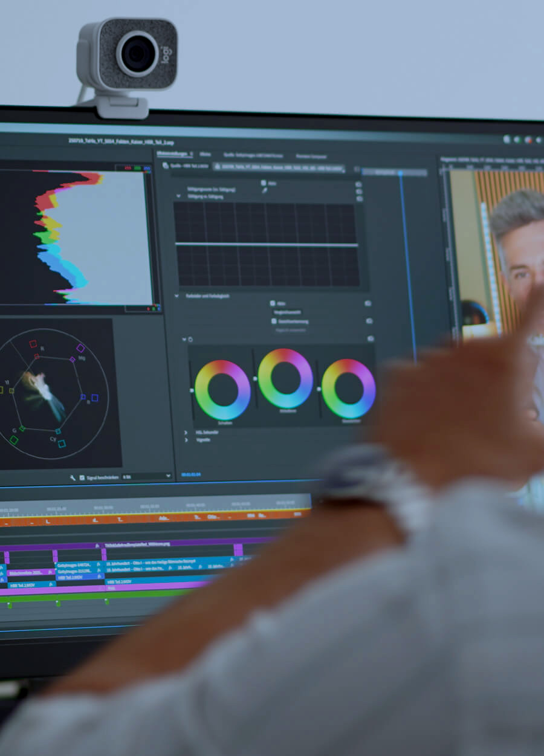Select the Bildschirmfoto clip in timeline
This screenshot has width=544, height=756.
click(30, 572)
